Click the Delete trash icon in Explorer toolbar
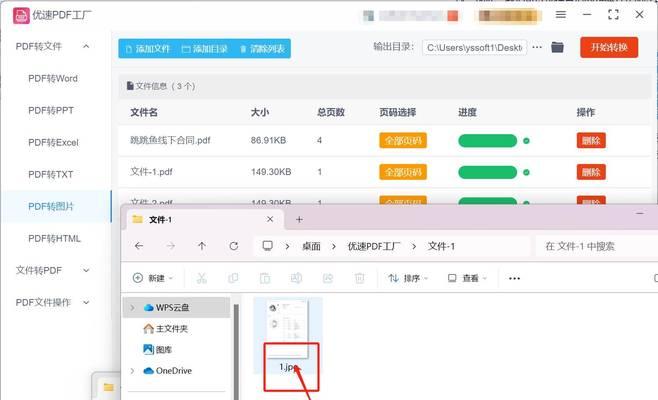The image size is (658, 400). coord(360,278)
